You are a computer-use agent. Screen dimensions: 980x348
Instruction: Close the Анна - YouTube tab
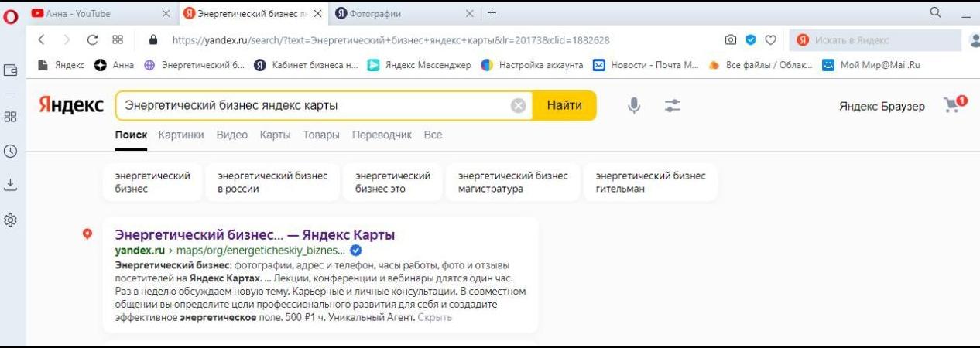[x=166, y=13]
